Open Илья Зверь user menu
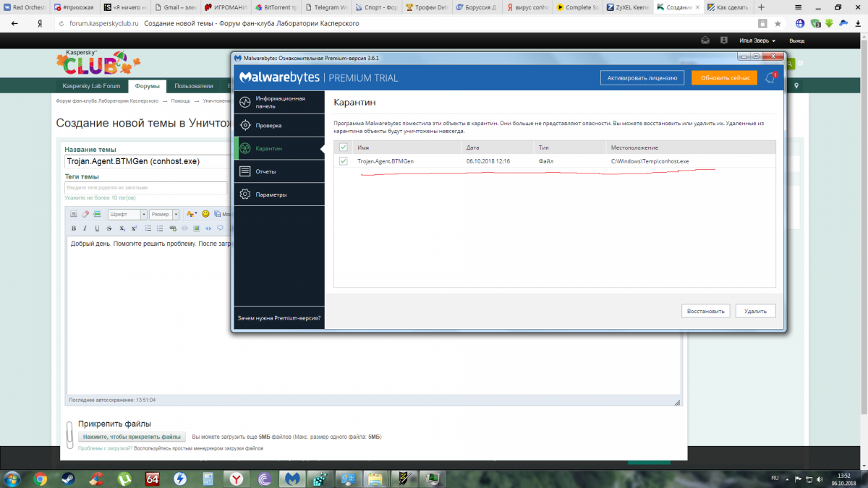The height and width of the screenshot is (488, 868). point(757,41)
